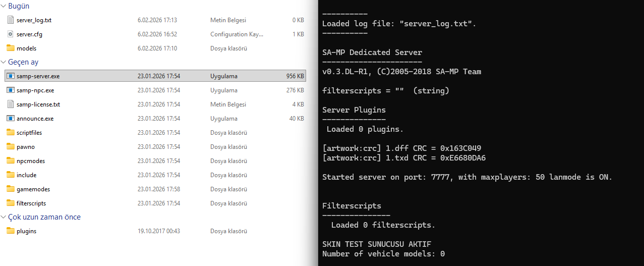The width and height of the screenshot is (644, 266).
Task: Click the Configuration Kay... type of server.cfg
Action: (x=237, y=34)
